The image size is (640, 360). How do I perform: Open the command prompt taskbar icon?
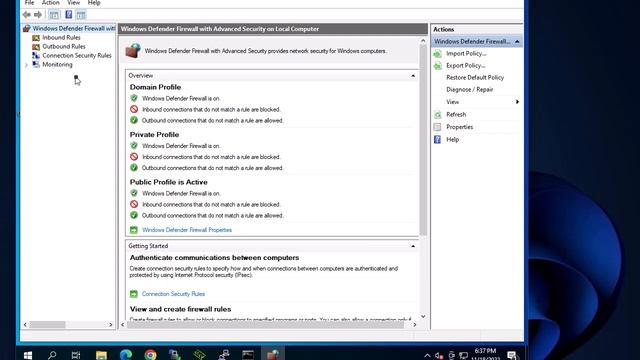[x=248, y=355]
